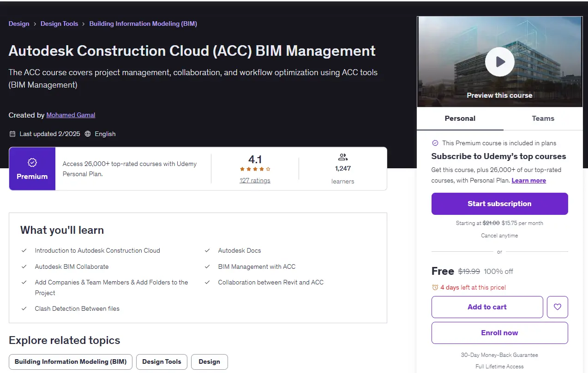This screenshot has width=588, height=373.
Task: Click the star rating icons under 4.1
Action: click(x=255, y=169)
